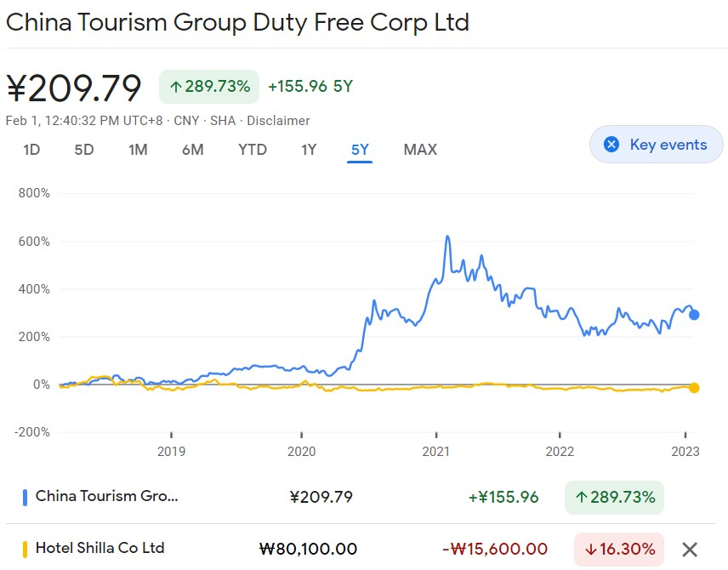The image size is (728, 570).
Task: Click the 800% y-axis label
Action: pyautogui.click(x=34, y=193)
